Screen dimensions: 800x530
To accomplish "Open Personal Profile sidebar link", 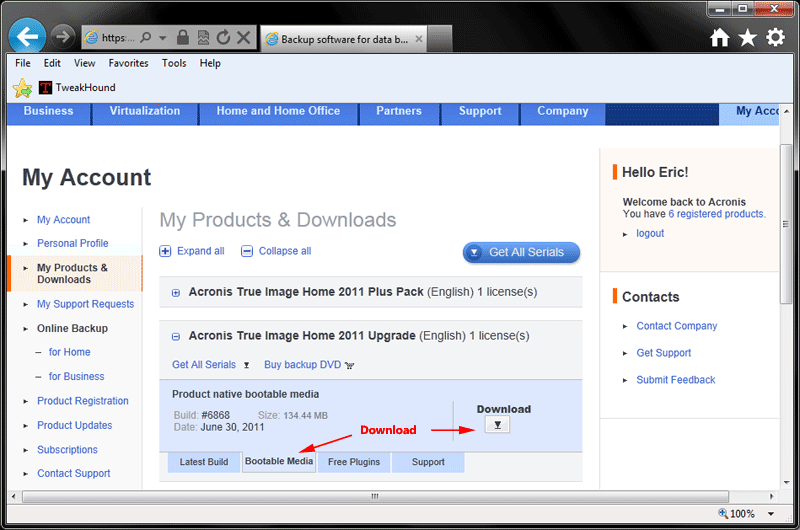I will [x=72, y=243].
